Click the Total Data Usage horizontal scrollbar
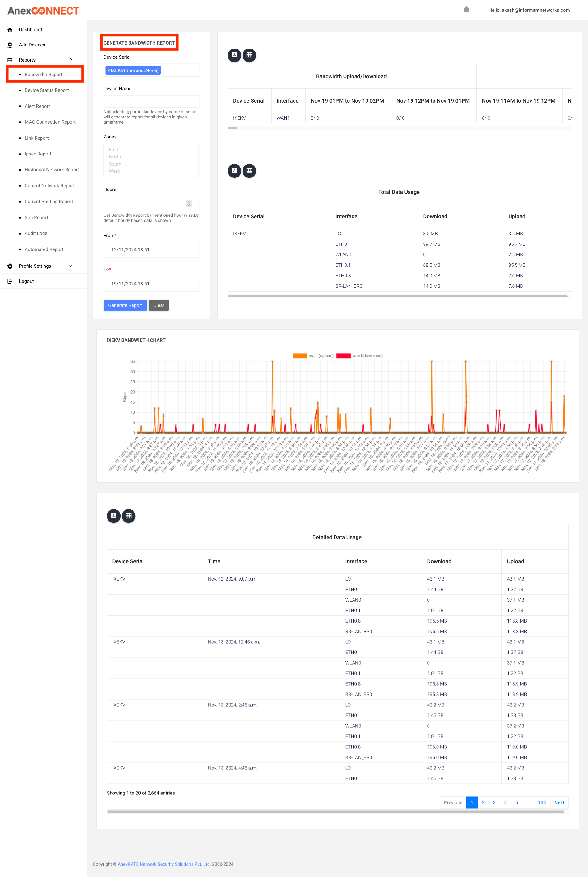 397,296
